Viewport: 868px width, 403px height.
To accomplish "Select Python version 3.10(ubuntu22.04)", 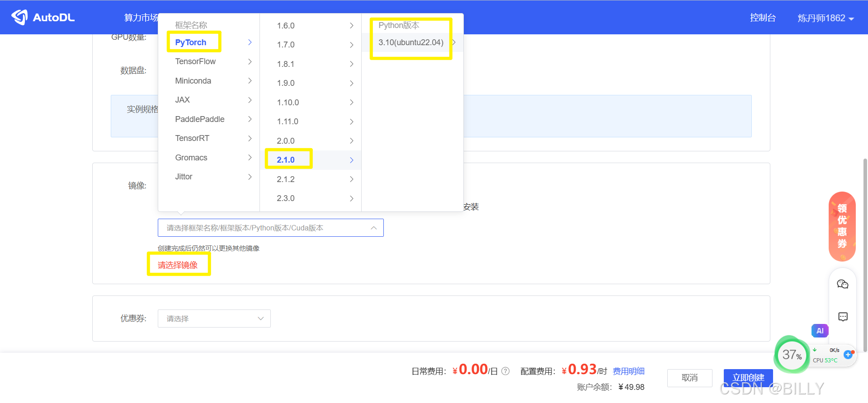I will (x=412, y=42).
